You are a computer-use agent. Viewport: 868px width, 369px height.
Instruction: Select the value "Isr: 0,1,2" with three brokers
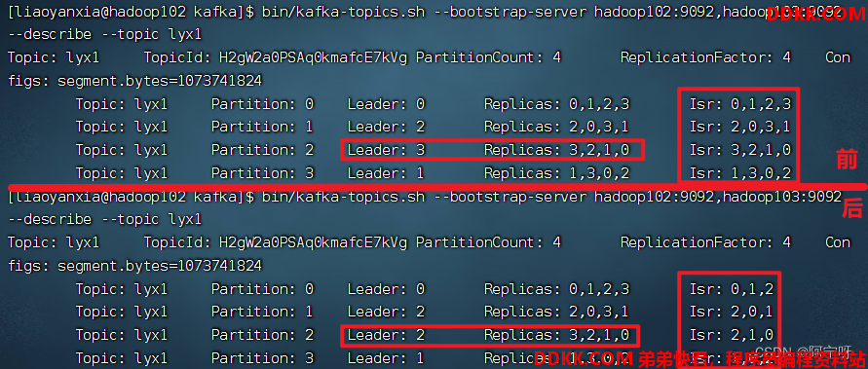coord(732,288)
